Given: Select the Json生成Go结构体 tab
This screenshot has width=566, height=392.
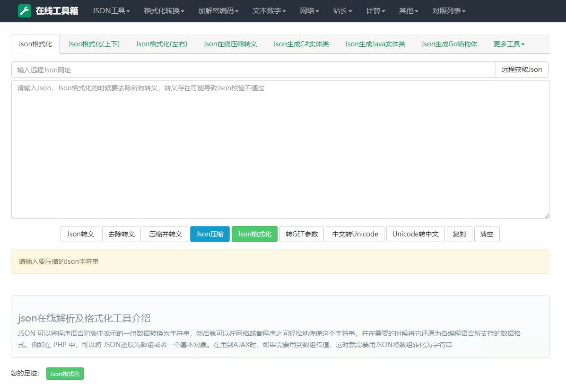Looking at the screenshot, I should (x=449, y=44).
